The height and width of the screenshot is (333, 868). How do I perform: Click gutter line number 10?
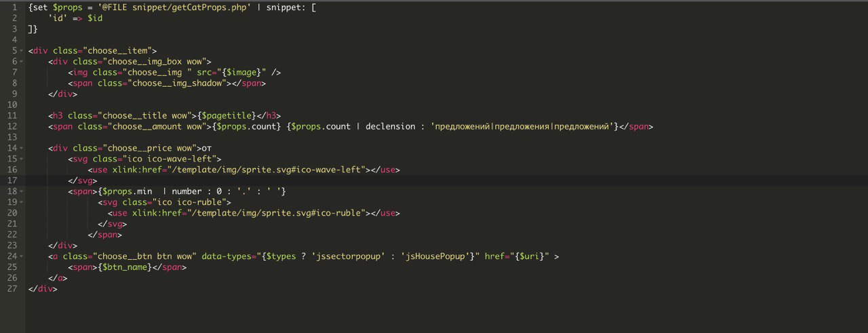(12, 105)
